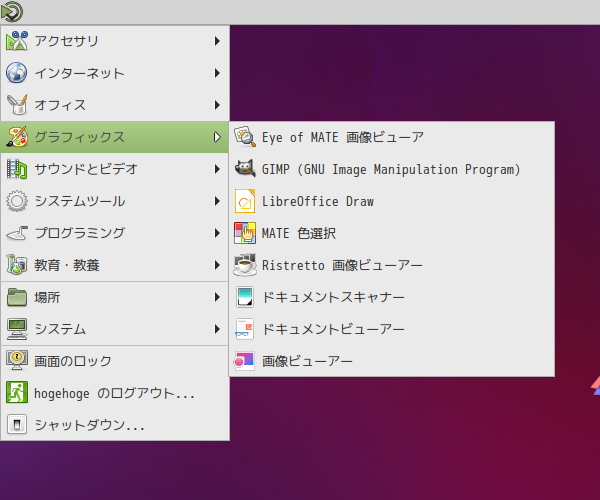
Task: Expand the オフィス submenu arrow
Action: [x=217, y=105]
